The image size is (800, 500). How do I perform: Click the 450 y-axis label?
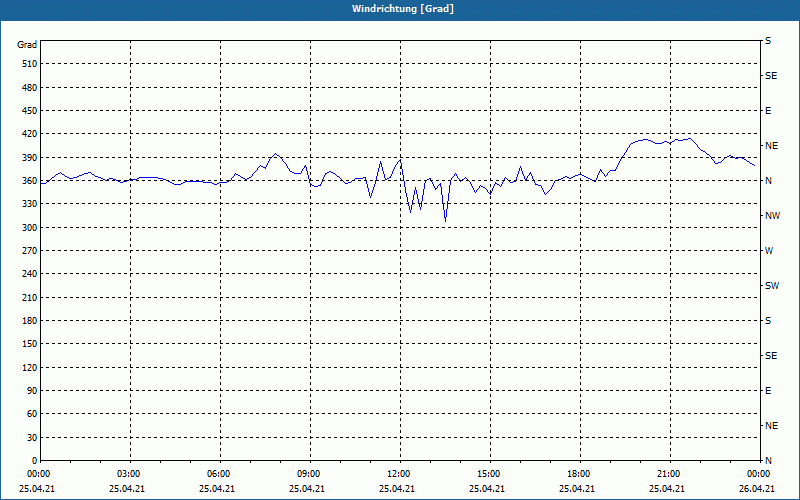[30, 111]
